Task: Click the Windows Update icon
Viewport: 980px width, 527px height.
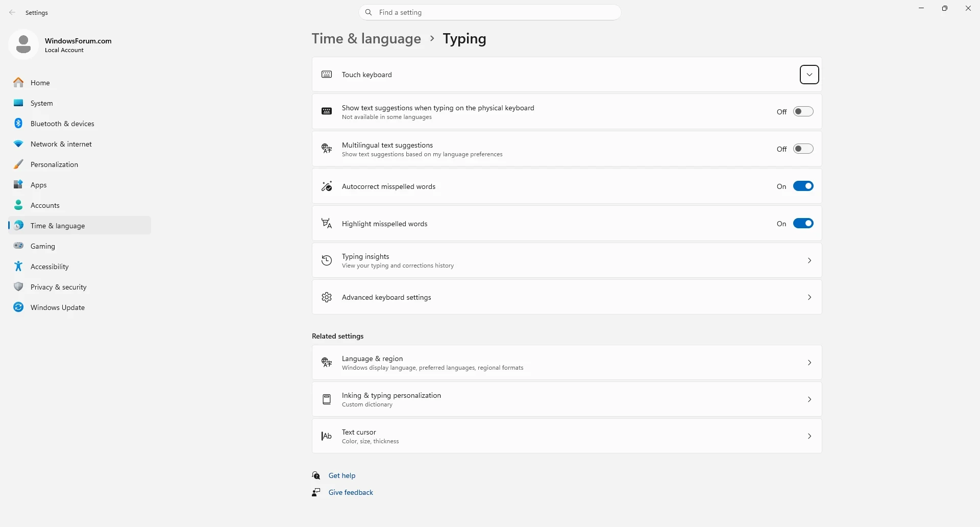Action: click(18, 307)
